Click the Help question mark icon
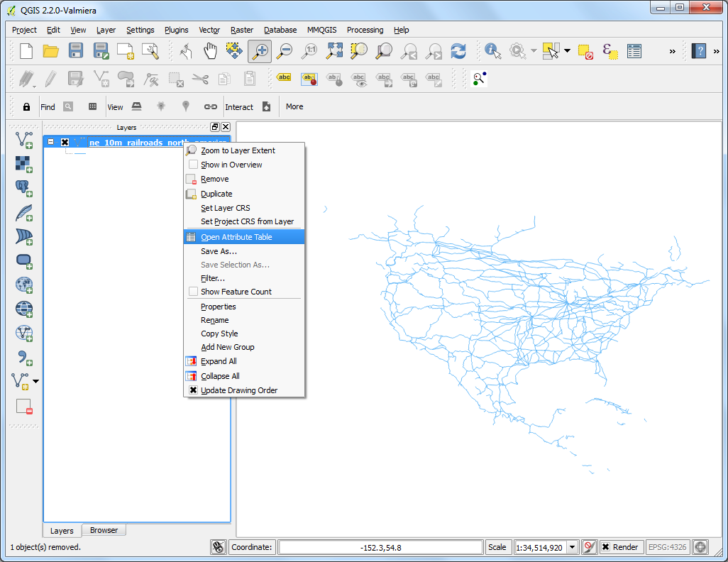728x562 pixels. [x=699, y=50]
